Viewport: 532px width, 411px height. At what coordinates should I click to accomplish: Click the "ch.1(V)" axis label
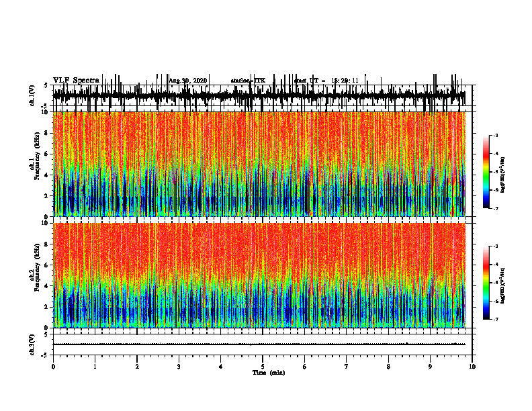click(x=32, y=95)
